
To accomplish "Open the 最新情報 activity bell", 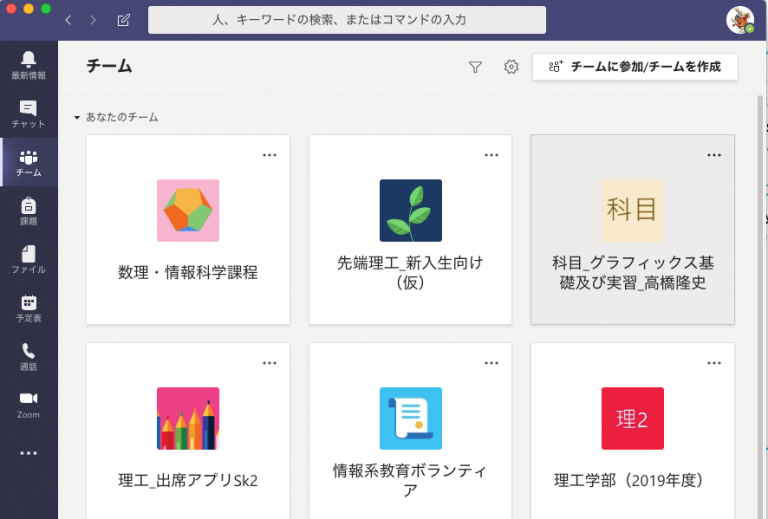I will click(x=28, y=65).
